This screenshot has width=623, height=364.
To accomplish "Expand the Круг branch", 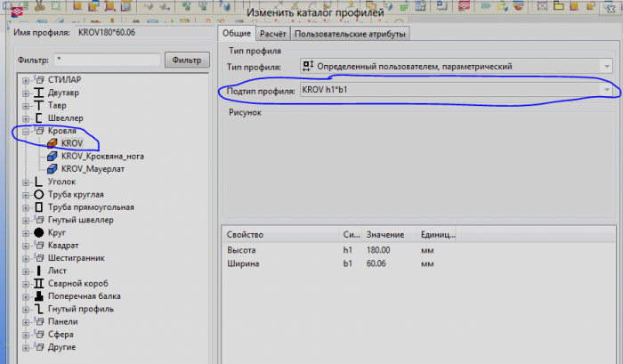I will (26, 233).
